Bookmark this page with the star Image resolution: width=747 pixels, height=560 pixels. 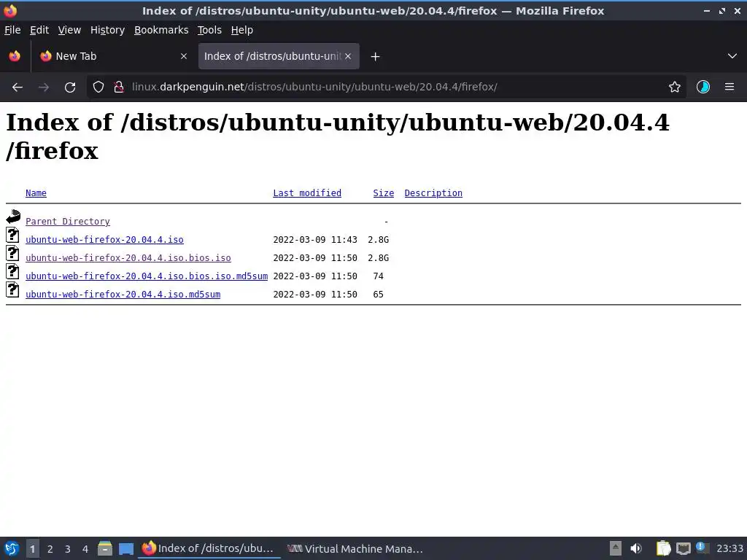pos(675,87)
